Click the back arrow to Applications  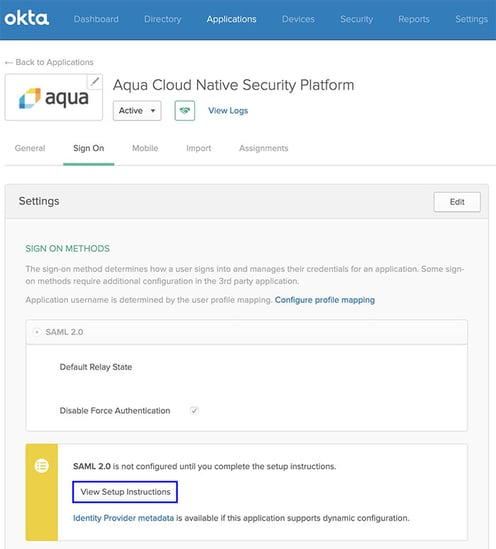click(9, 63)
